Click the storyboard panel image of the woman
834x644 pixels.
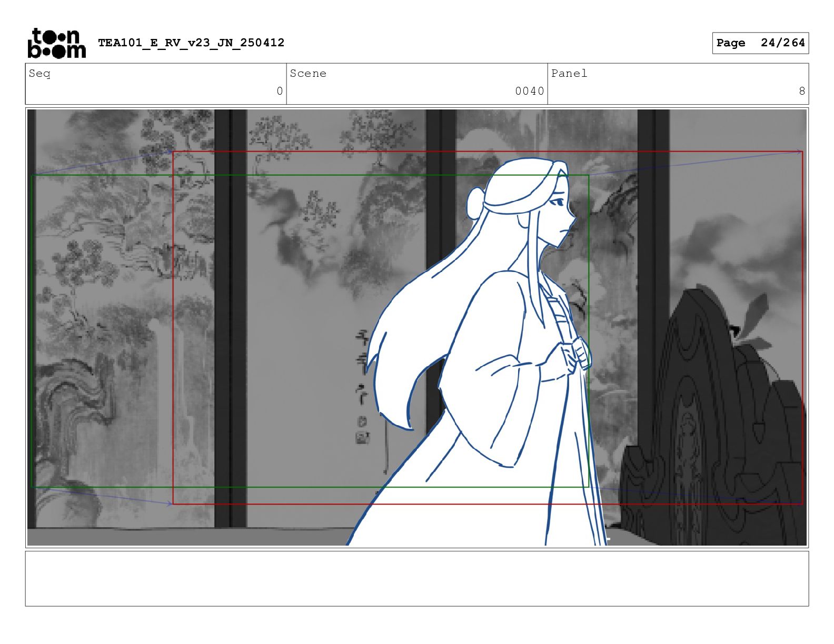pyautogui.click(x=417, y=328)
